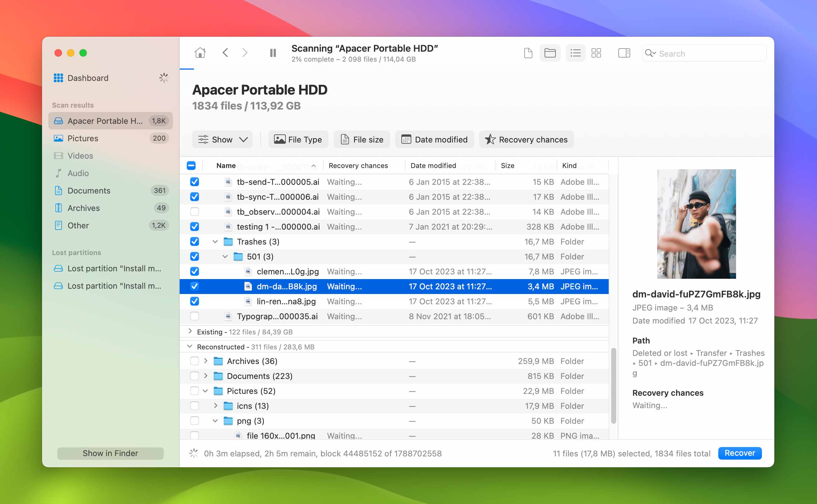Select list view layout icon
The height and width of the screenshot is (504, 817).
click(x=575, y=53)
